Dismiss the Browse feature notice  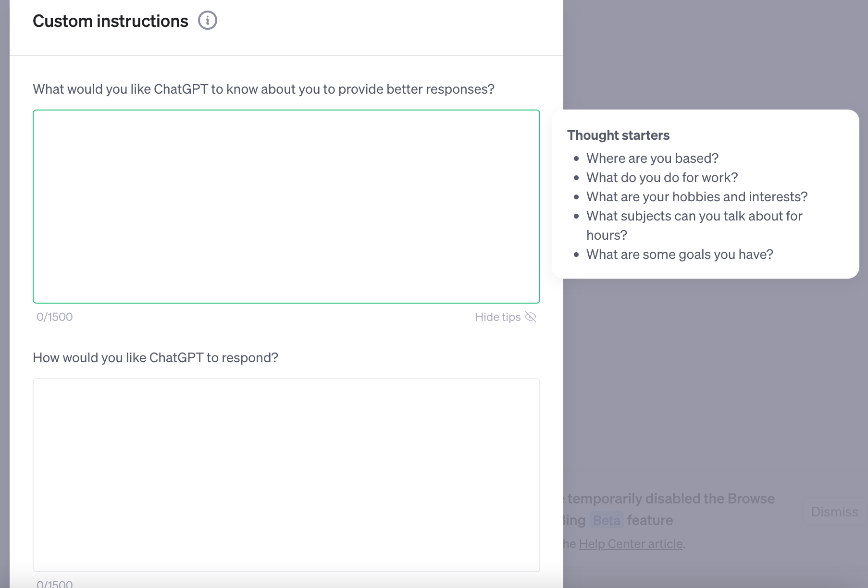click(834, 512)
